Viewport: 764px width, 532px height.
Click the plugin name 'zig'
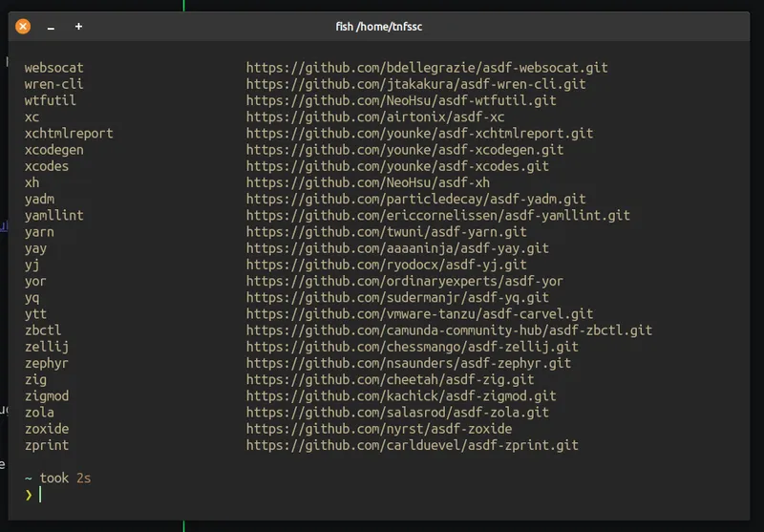[x=36, y=380]
